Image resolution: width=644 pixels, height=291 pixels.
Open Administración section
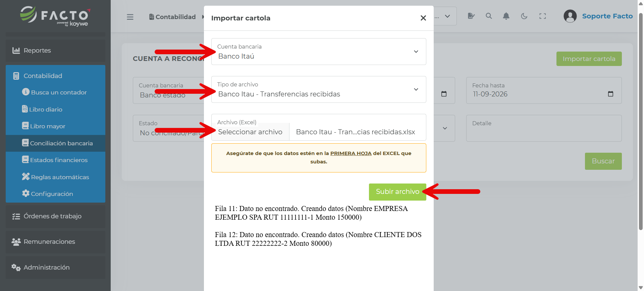coord(55,268)
